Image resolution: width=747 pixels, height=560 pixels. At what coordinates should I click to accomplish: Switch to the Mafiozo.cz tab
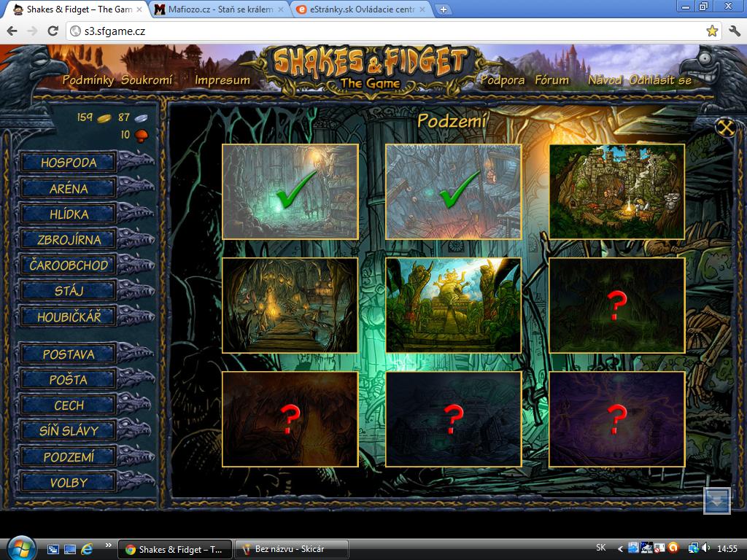click(x=220, y=9)
